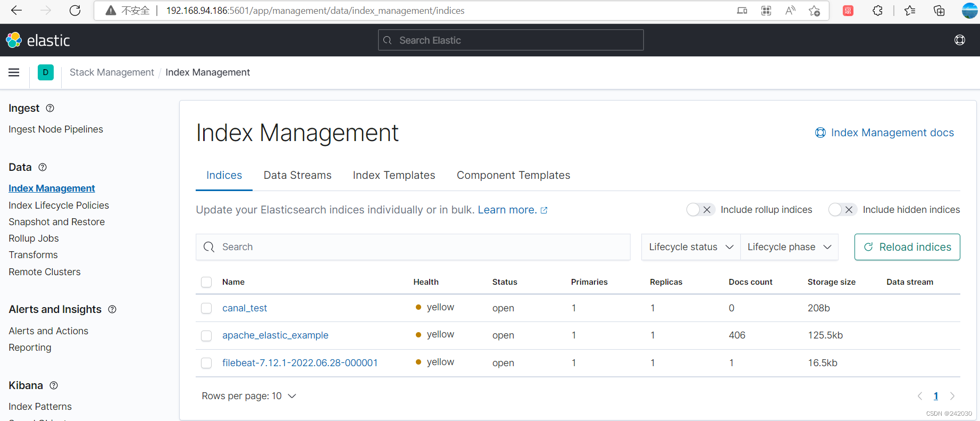Check the canal_test row checkbox
The image size is (980, 421).
[x=206, y=308]
